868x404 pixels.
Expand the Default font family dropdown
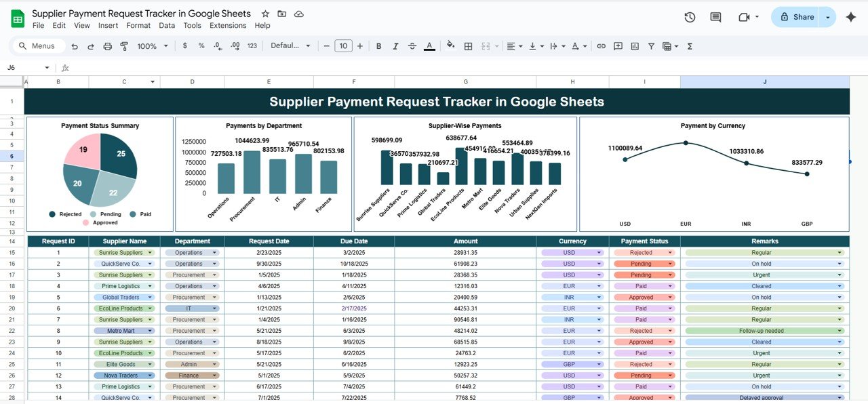pyautogui.click(x=290, y=46)
